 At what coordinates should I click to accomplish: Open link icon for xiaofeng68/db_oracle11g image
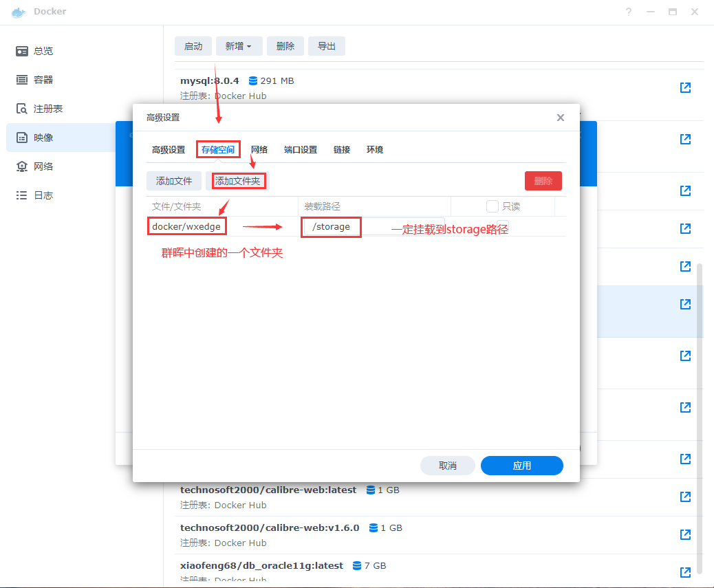(685, 572)
